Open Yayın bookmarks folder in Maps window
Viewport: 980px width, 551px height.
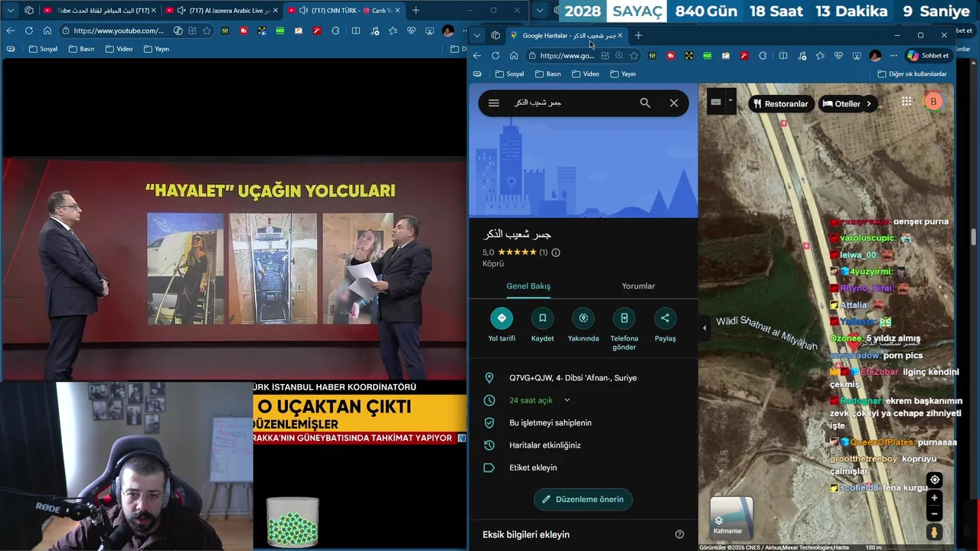(623, 74)
